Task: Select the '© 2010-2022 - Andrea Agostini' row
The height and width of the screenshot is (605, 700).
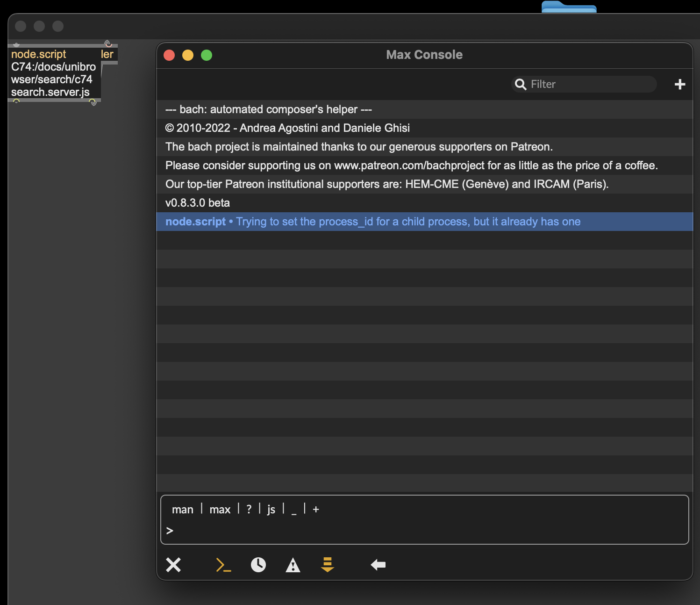Action: coord(425,128)
